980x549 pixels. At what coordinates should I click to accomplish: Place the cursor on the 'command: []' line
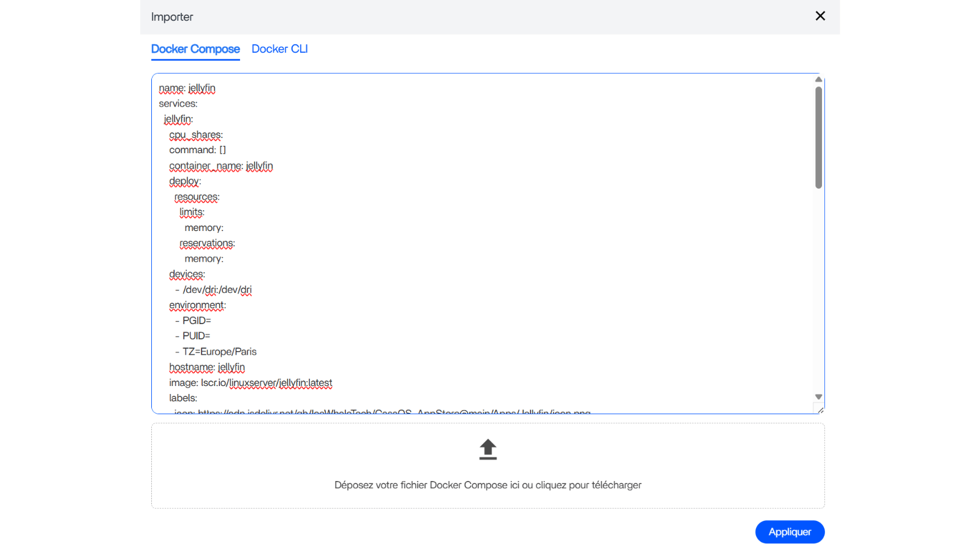[197, 150]
